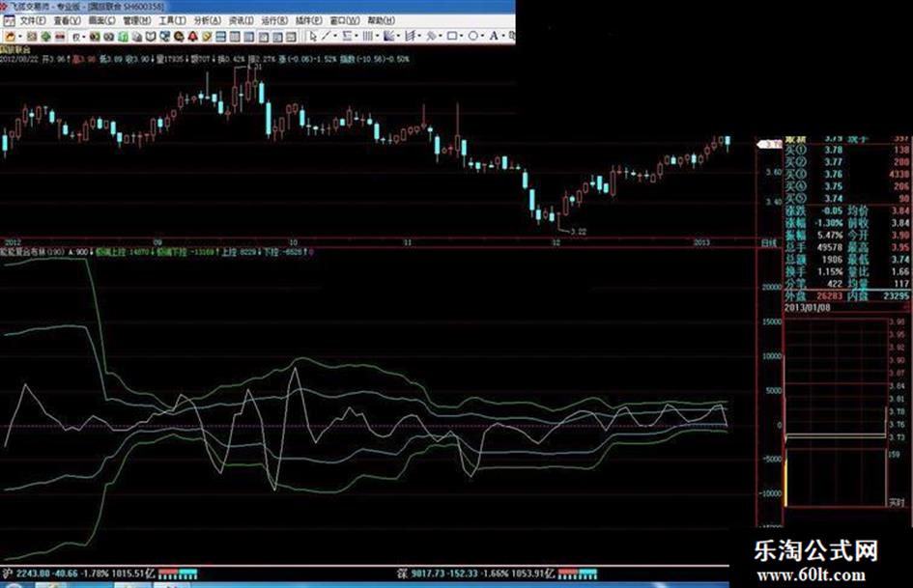This screenshot has height=588, width=913.
Task: Click the 3.22 low price marker on chart
Action: click(x=578, y=231)
